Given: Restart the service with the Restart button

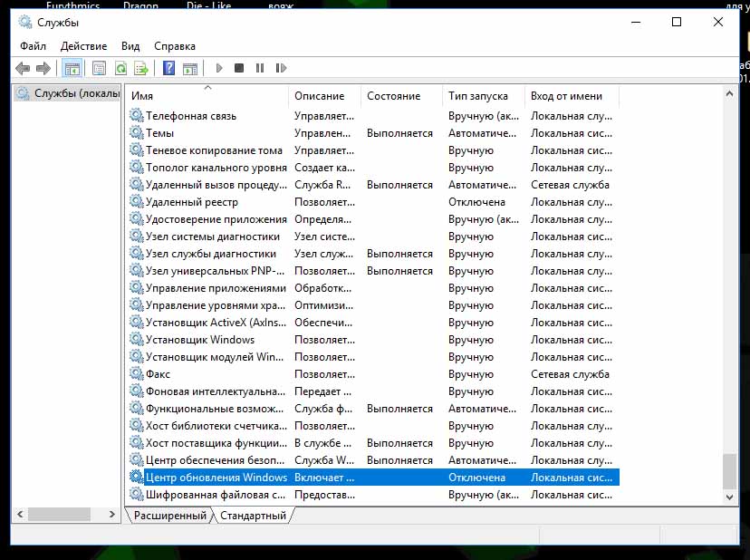Looking at the screenshot, I should (x=281, y=68).
